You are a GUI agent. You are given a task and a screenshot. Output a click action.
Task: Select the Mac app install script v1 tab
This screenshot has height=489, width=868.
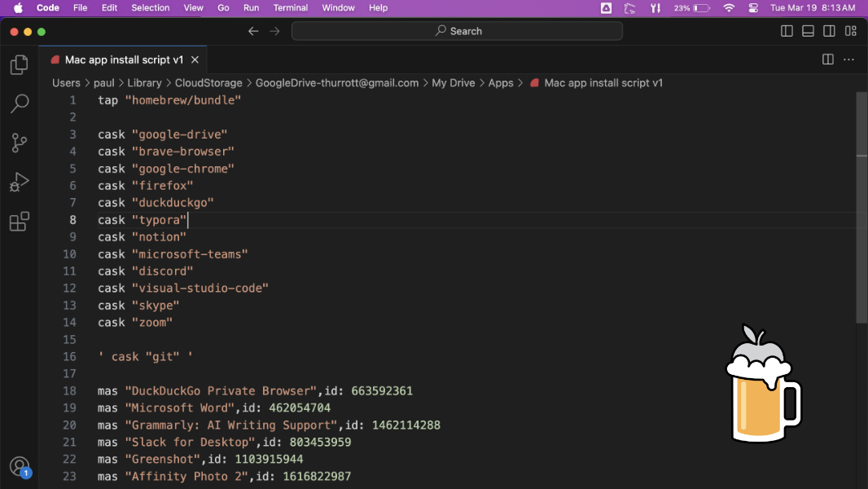click(122, 59)
